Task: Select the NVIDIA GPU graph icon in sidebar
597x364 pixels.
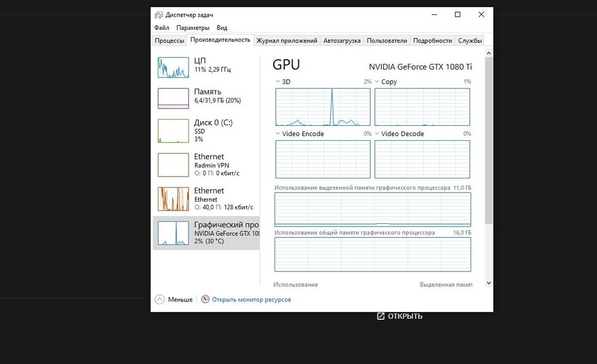Action: point(173,233)
